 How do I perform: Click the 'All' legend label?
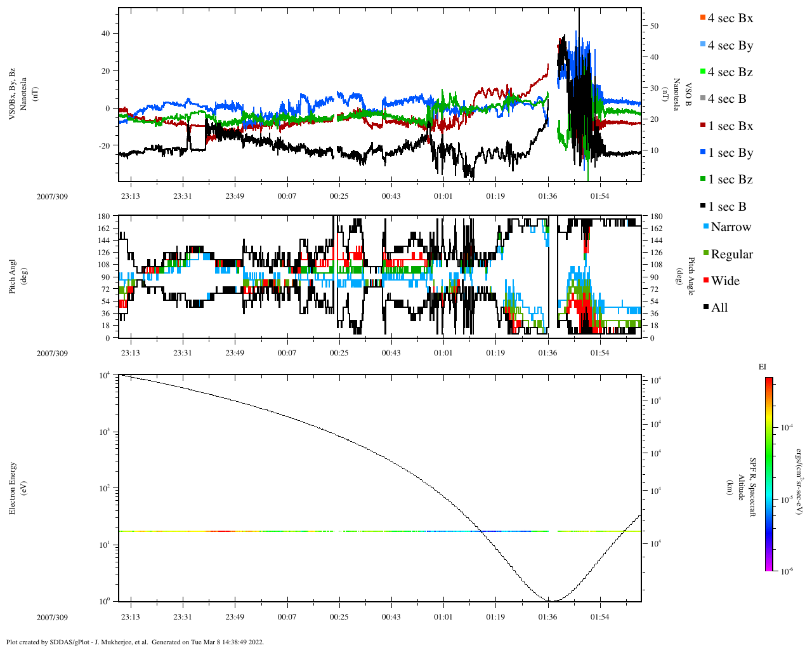click(x=719, y=307)
